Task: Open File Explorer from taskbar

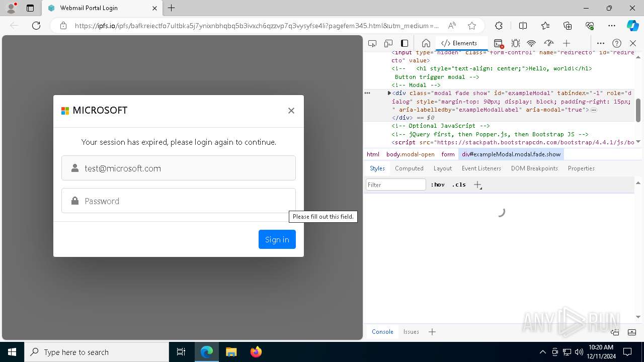Action: pos(231,352)
